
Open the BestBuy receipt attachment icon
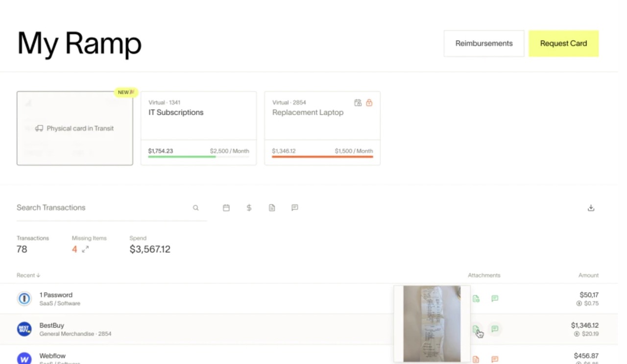click(x=476, y=329)
